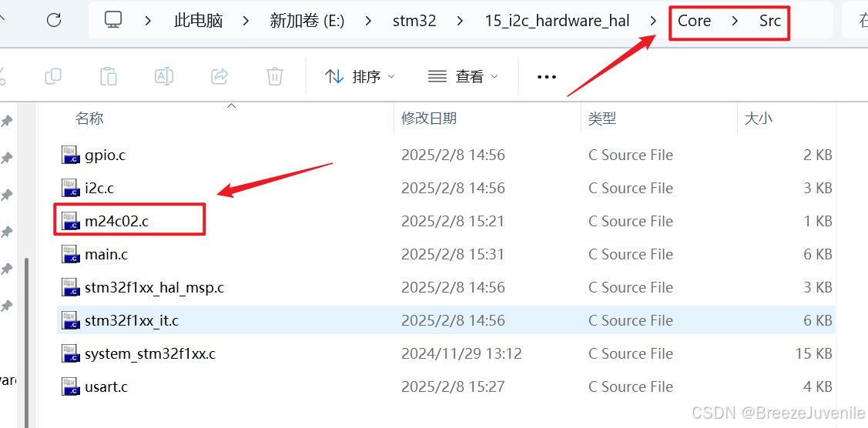Screen dimensions: 868x428
Task: Click the share icon in toolbar
Action: click(x=220, y=76)
